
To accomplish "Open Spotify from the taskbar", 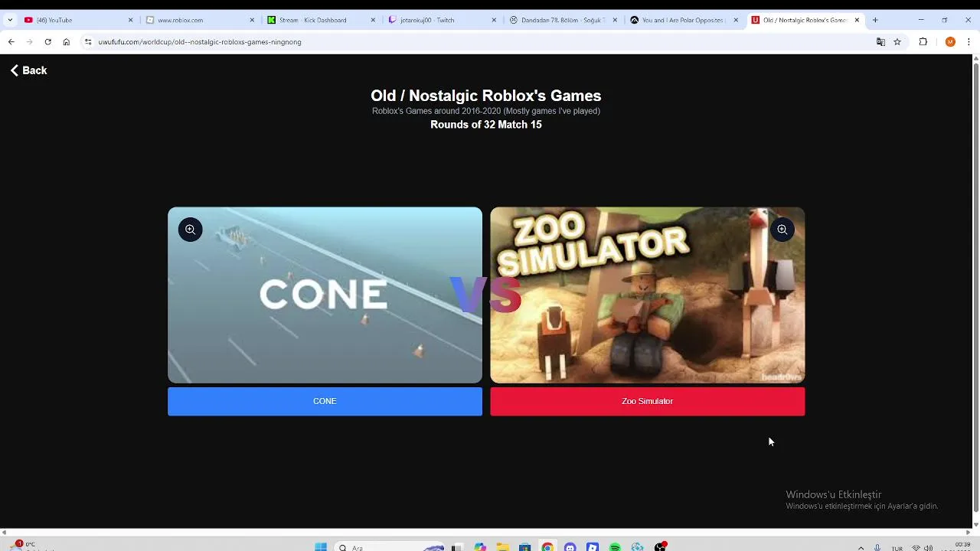I will click(x=615, y=546).
